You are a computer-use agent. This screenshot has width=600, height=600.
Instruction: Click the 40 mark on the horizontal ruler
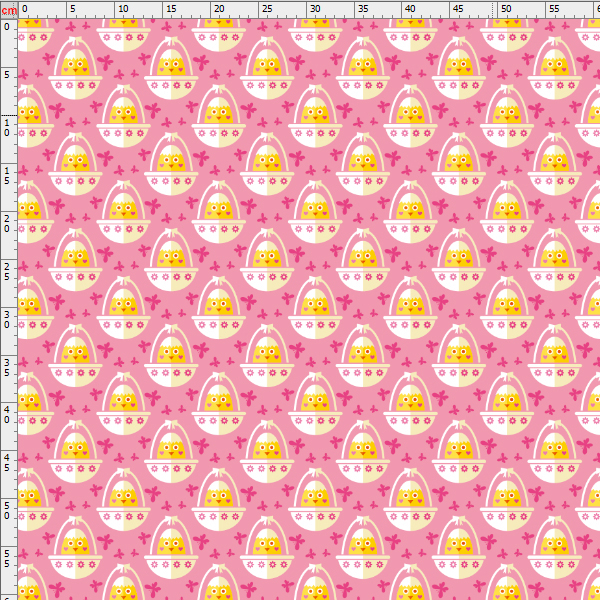point(410,8)
